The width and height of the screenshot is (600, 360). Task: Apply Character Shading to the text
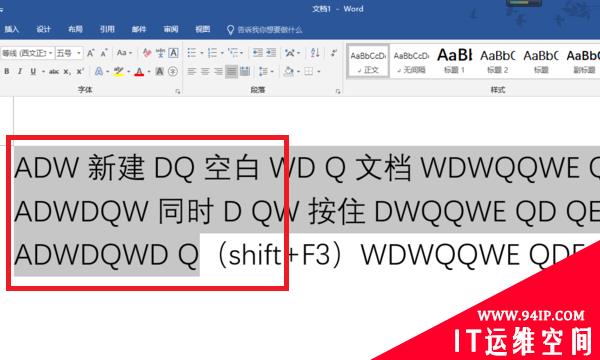point(160,72)
